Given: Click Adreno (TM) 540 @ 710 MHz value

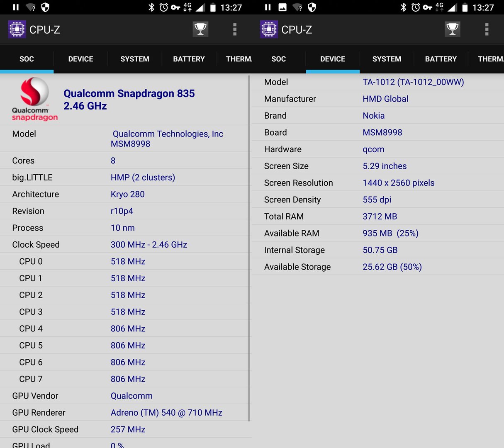Looking at the screenshot, I should click(x=166, y=413).
